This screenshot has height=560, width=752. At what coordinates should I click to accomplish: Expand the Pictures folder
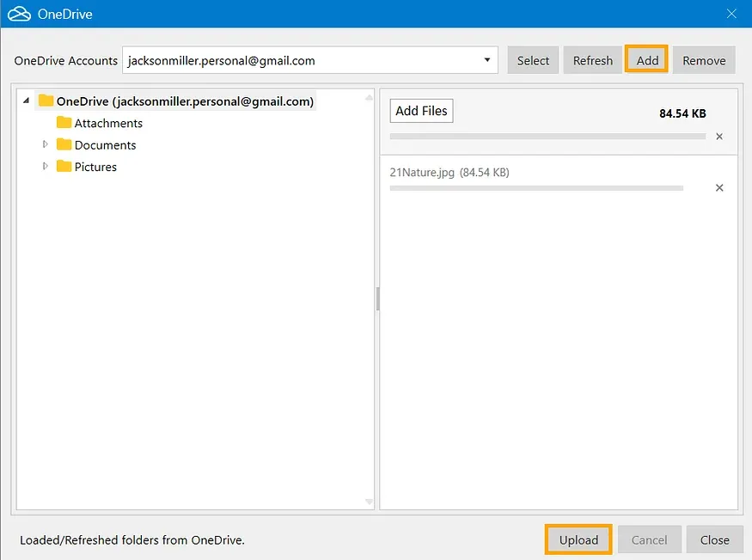coord(45,166)
